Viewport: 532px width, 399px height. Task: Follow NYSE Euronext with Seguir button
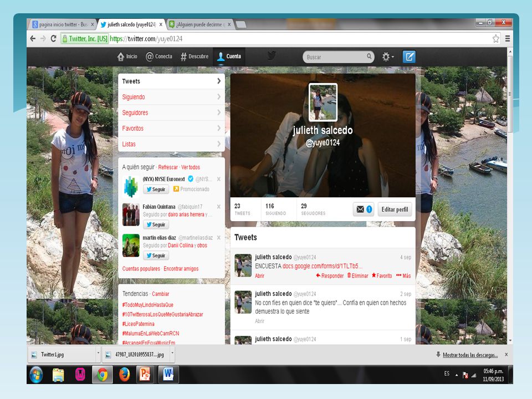click(x=156, y=189)
